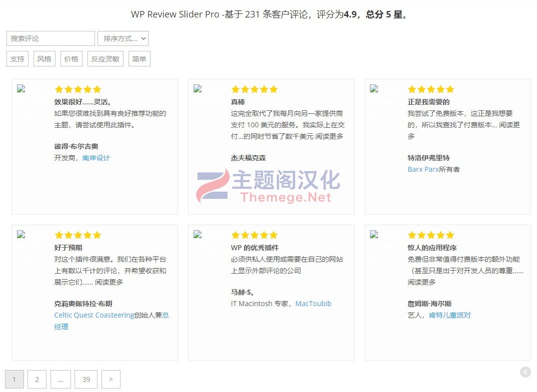Select the 支持 filter tag
This screenshot has width=537, height=392.
(17, 59)
